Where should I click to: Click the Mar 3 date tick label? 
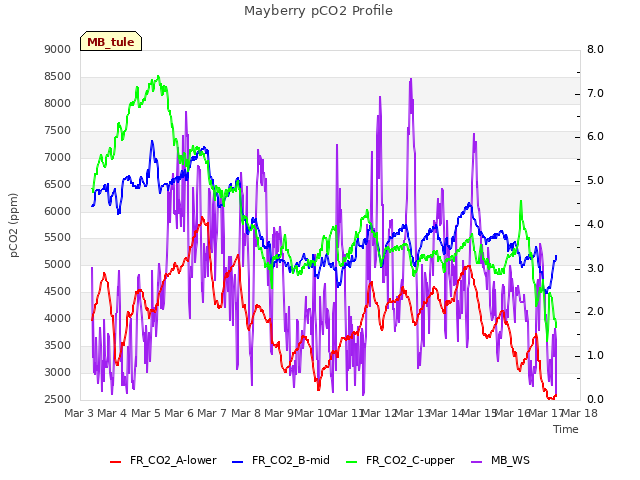coord(79,413)
